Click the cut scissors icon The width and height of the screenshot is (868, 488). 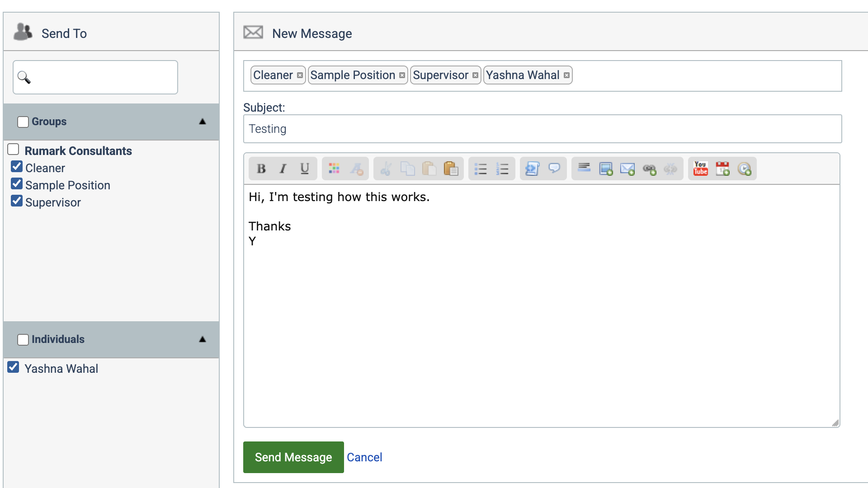tap(386, 169)
